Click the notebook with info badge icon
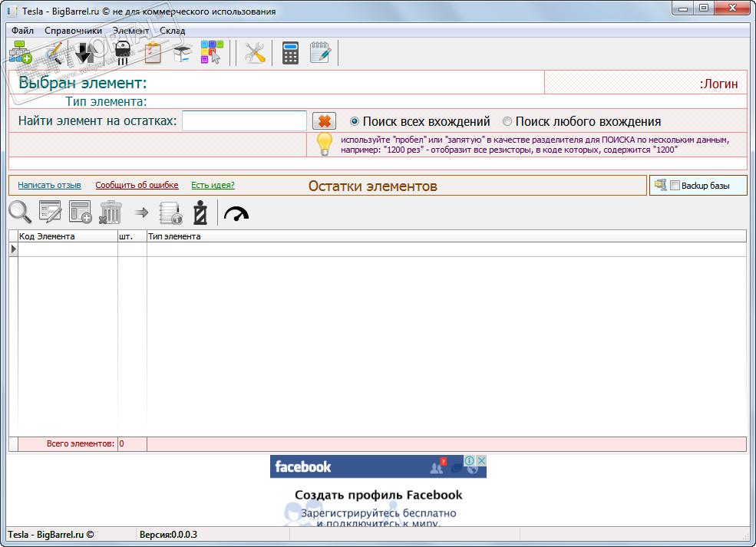 (x=170, y=213)
